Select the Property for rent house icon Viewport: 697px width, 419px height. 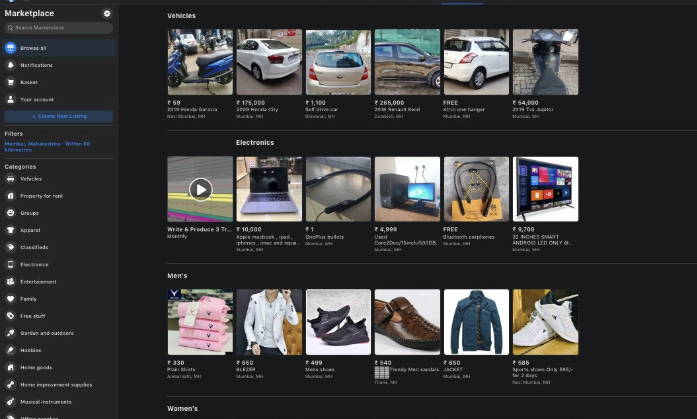click(11, 196)
